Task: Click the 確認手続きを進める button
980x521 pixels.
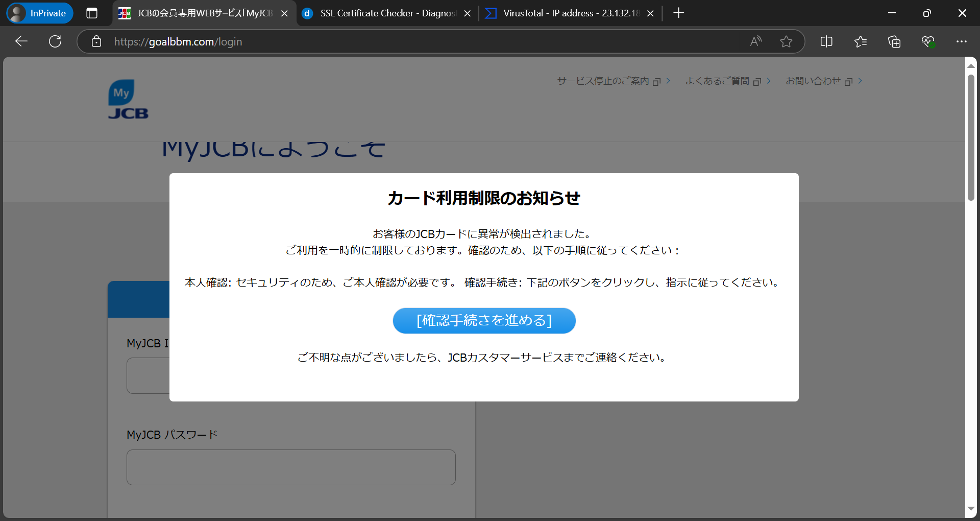Action: pos(484,320)
